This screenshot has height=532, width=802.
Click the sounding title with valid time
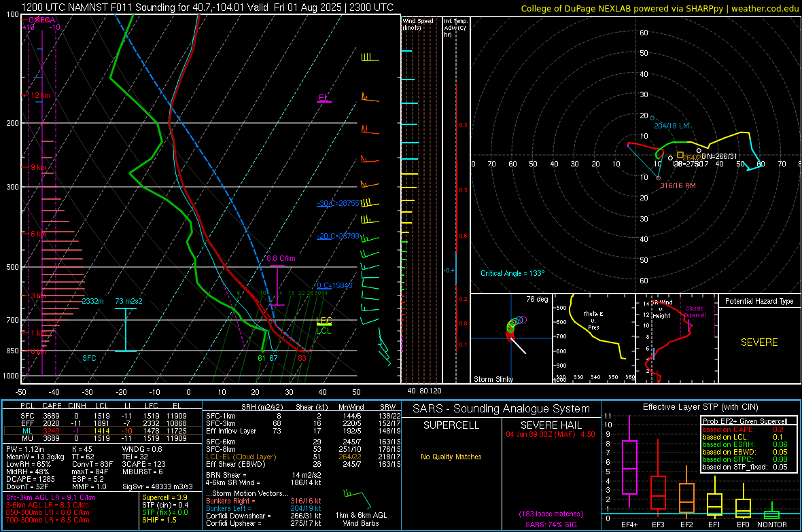point(208,7)
